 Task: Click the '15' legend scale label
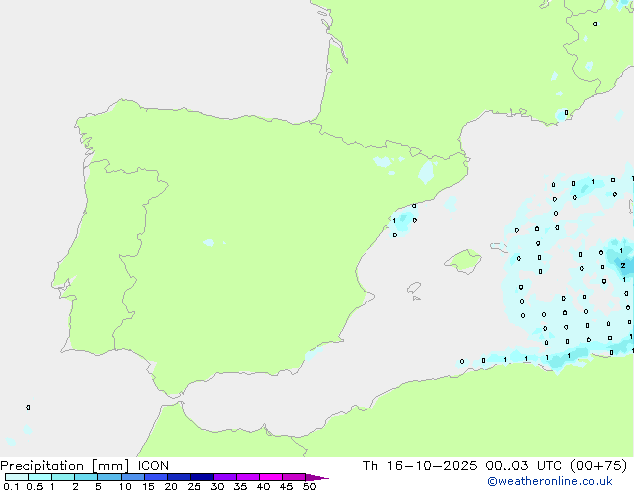point(148,486)
